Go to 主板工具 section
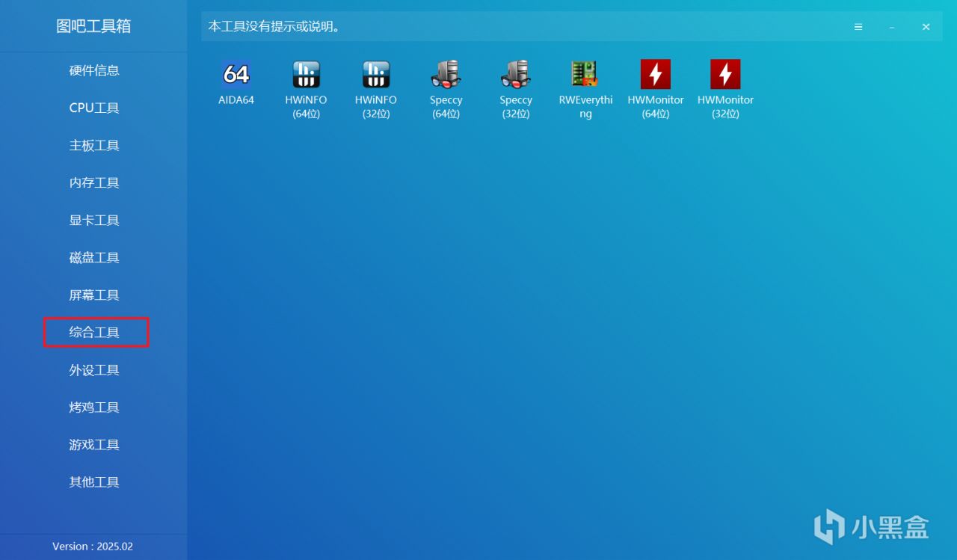Image resolution: width=957 pixels, height=560 pixels. [x=94, y=145]
